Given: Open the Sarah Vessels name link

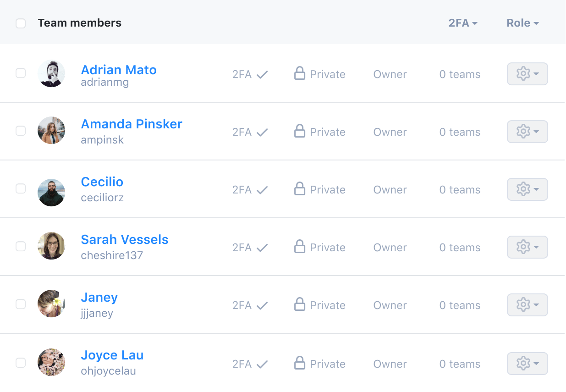Looking at the screenshot, I should tap(125, 239).
